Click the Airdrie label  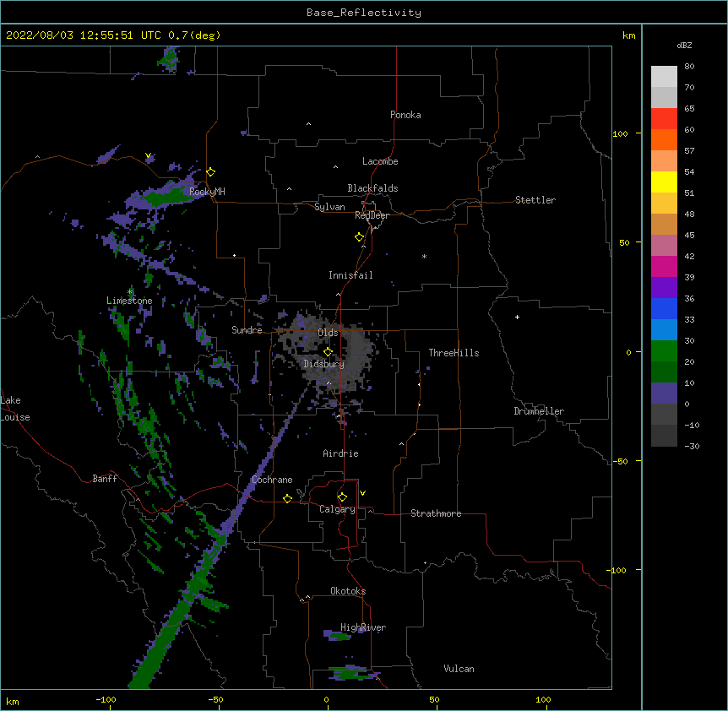341,453
